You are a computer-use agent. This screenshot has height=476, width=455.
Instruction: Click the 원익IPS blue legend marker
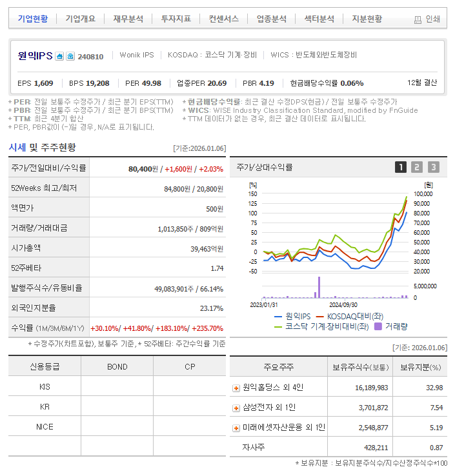pos(278,317)
